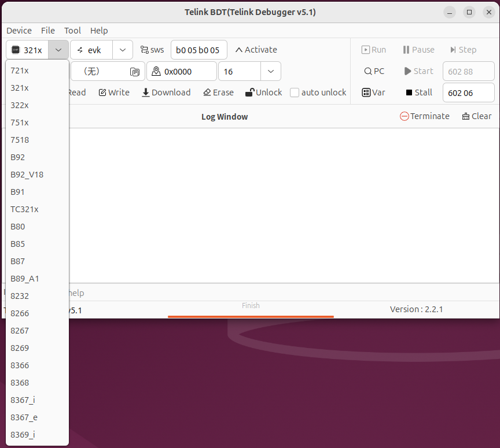
Task: Minimize the Telink BDT window
Action: pyautogui.click(x=450, y=12)
